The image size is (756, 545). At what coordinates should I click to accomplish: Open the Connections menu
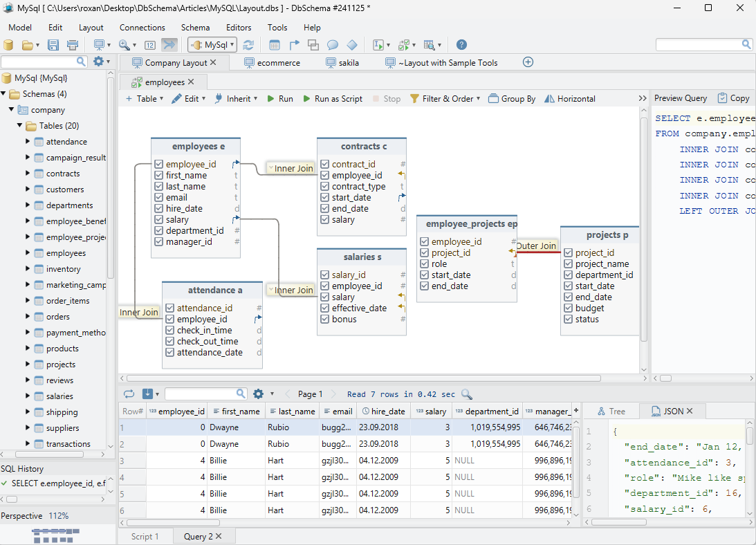coord(142,28)
